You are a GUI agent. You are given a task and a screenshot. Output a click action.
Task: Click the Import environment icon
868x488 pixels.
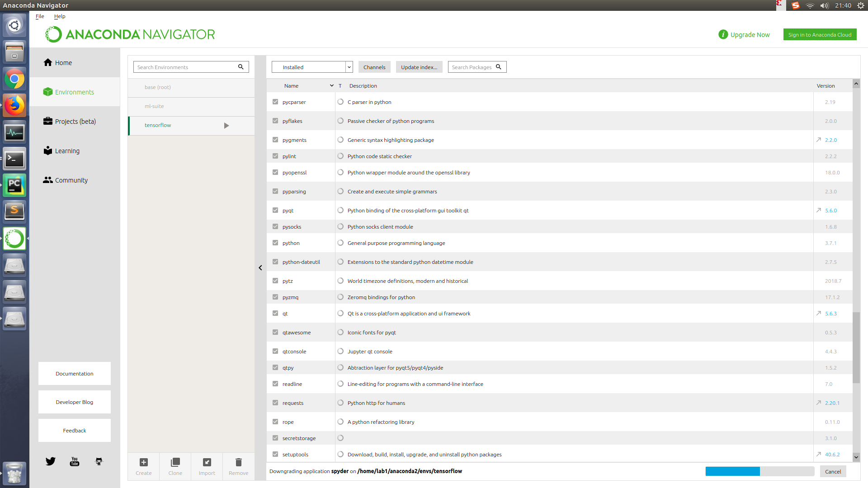207,462
